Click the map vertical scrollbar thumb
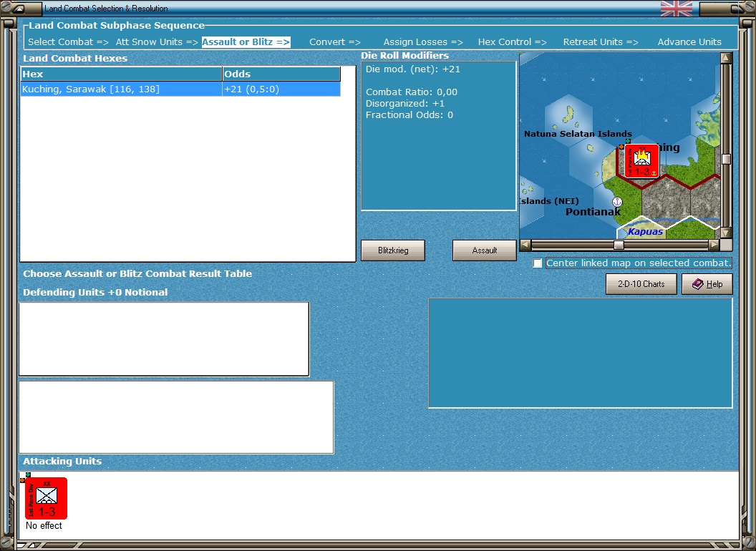 pos(726,159)
